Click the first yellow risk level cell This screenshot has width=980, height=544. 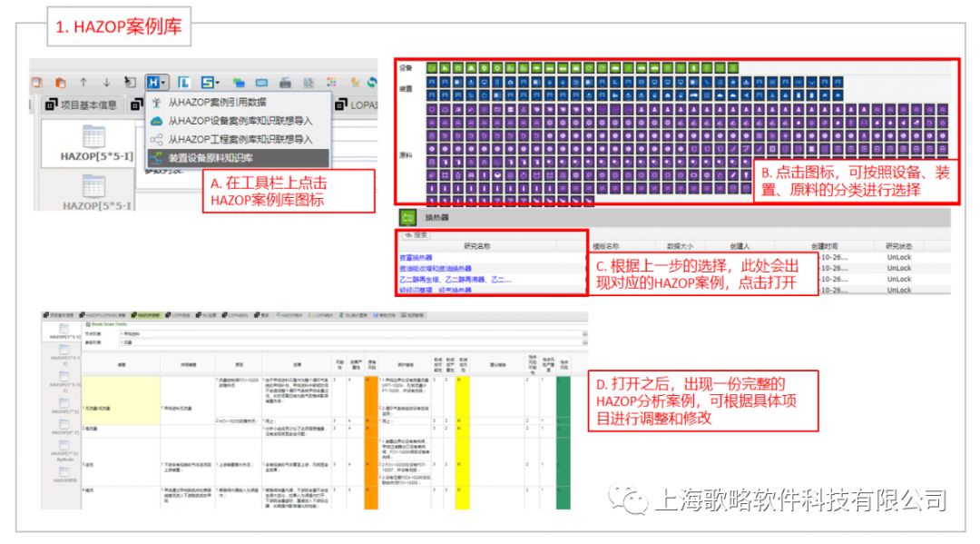click(463, 397)
